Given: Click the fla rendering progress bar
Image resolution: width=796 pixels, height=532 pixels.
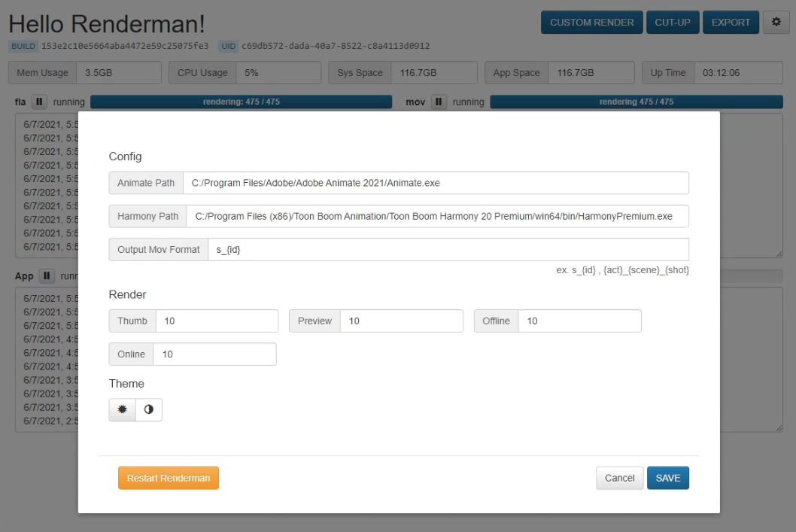Looking at the screenshot, I should tap(241, 102).
